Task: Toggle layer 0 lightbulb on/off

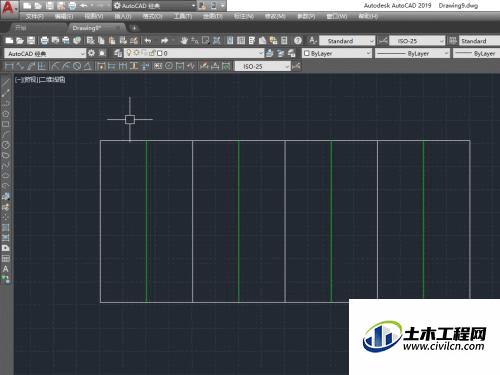Action: click(129, 53)
